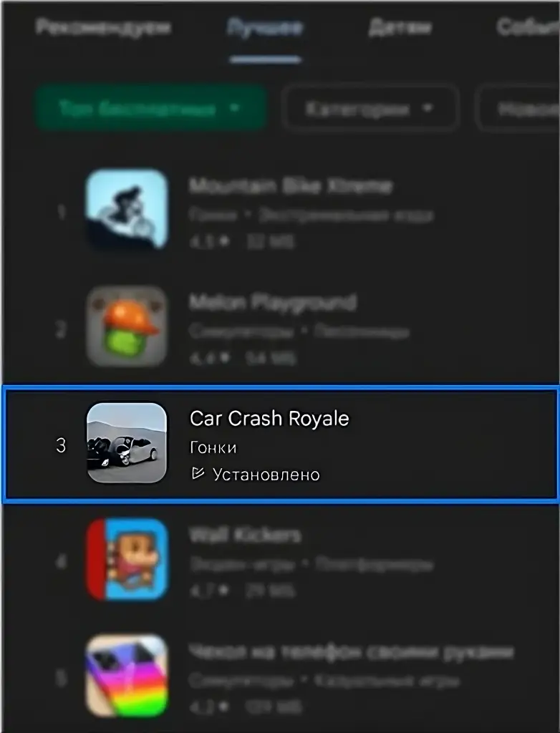The width and height of the screenshot is (560, 733).
Task: Click the Wall Kickers game title
Action: click(245, 535)
